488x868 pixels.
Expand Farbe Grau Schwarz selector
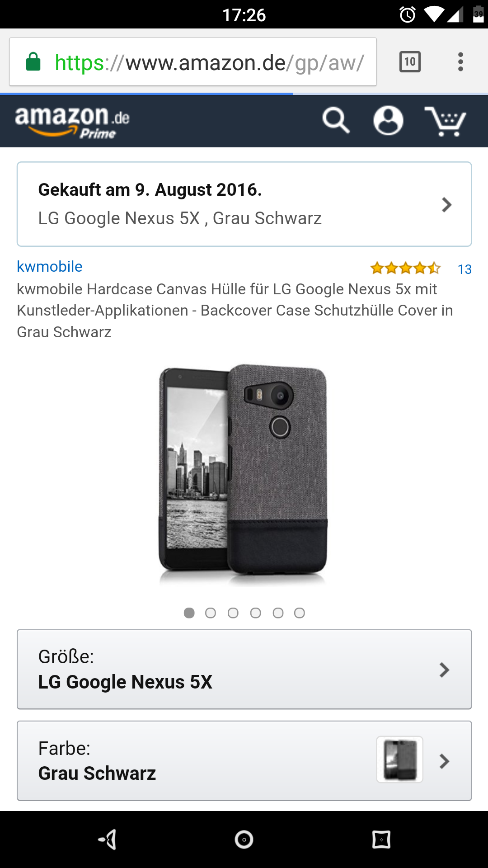(x=244, y=761)
